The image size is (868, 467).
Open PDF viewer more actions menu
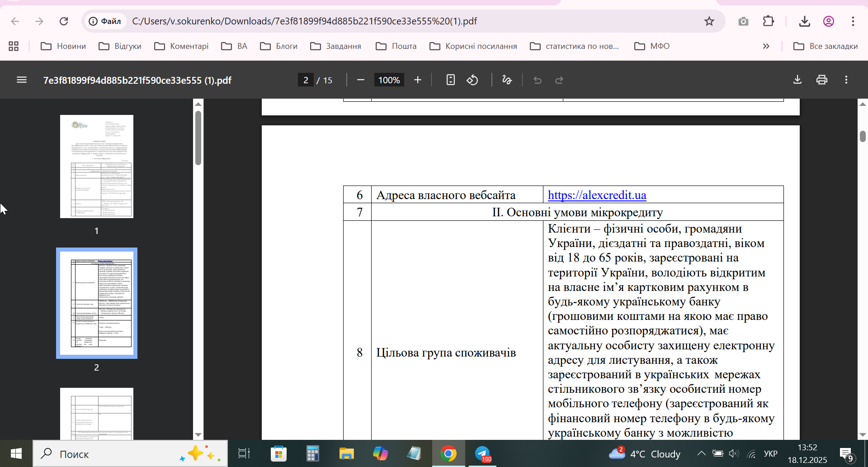click(846, 80)
